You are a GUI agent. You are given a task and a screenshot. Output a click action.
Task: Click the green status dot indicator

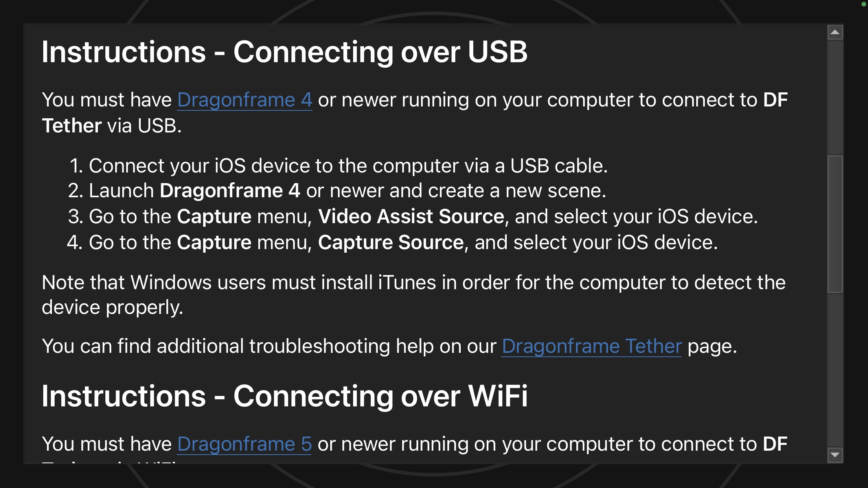pos(864,4)
